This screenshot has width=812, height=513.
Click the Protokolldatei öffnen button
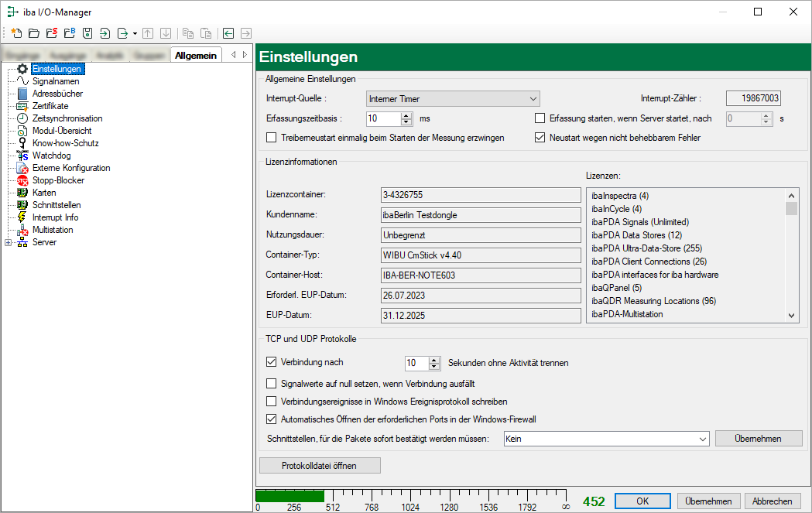point(320,465)
